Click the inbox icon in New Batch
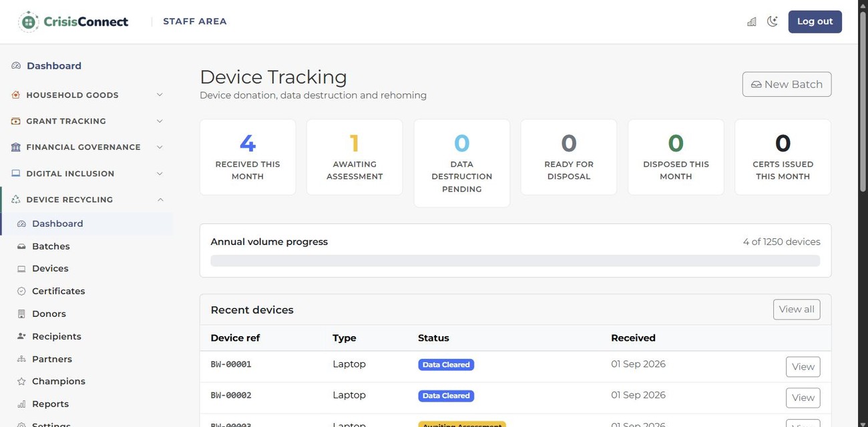The width and height of the screenshot is (868, 427). (x=756, y=85)
